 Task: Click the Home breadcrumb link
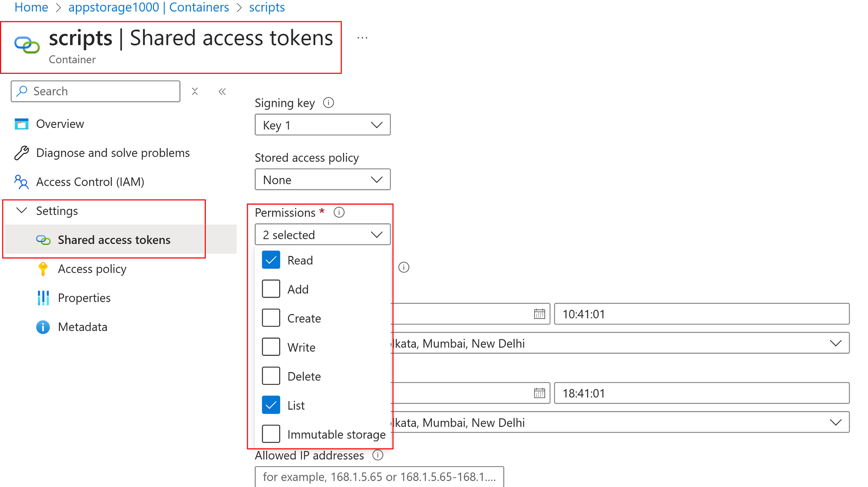(x=31, y=7)
